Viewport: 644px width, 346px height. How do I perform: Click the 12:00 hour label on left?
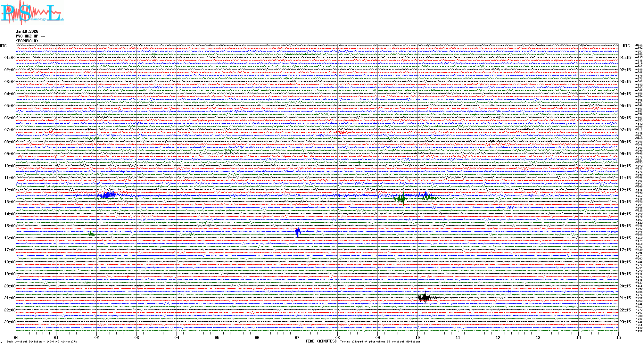click(10, 190)
